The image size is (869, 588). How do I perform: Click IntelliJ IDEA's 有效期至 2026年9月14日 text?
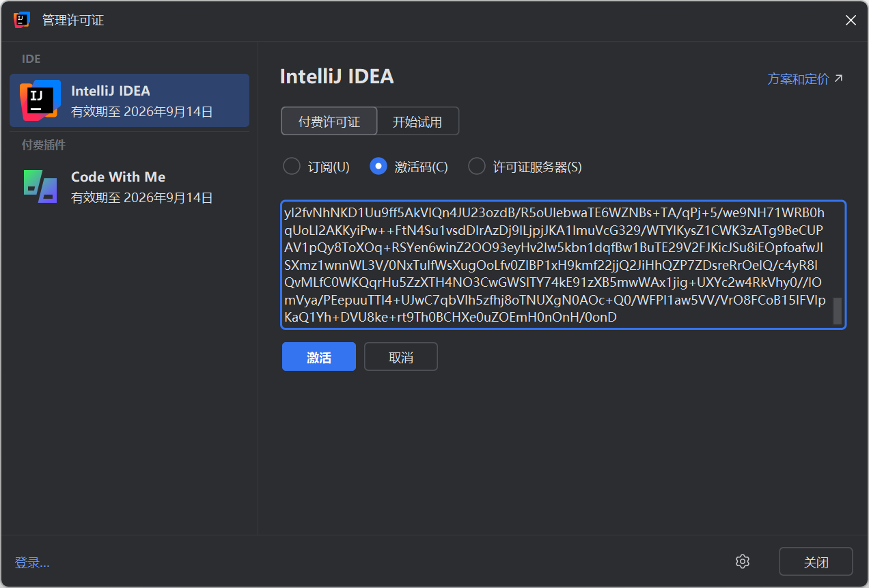pos(142,112)
